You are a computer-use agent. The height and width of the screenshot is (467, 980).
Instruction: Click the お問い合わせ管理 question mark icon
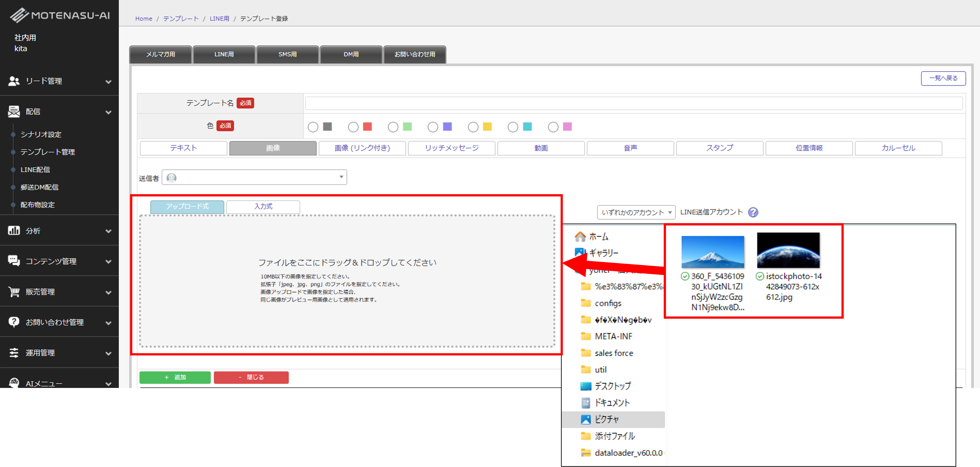pos(14,322)
